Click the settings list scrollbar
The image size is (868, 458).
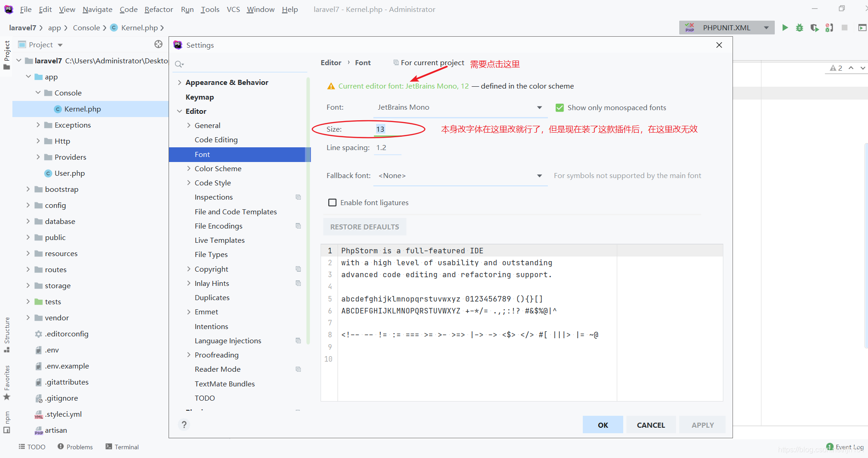pyautogui.click(x=308, y=211)
